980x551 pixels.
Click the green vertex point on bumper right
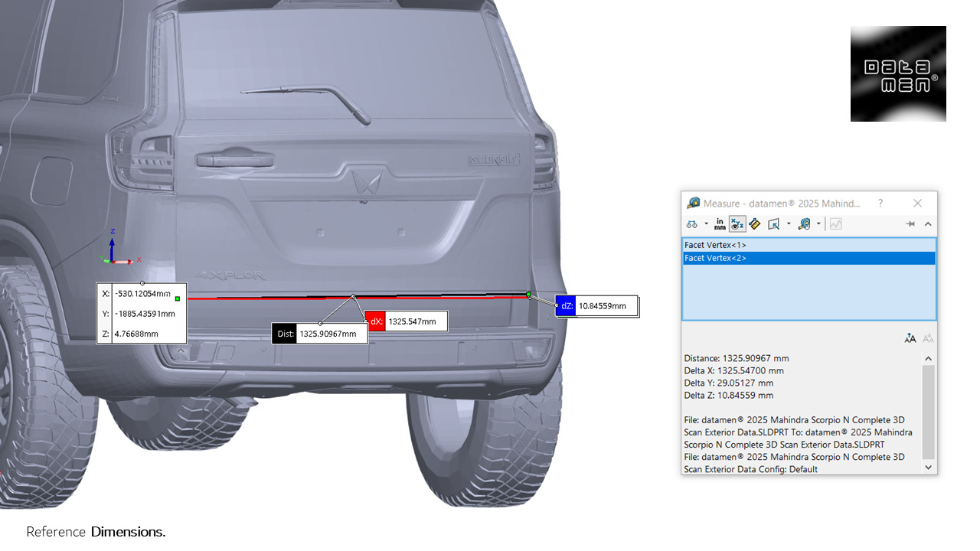point(528,294)
